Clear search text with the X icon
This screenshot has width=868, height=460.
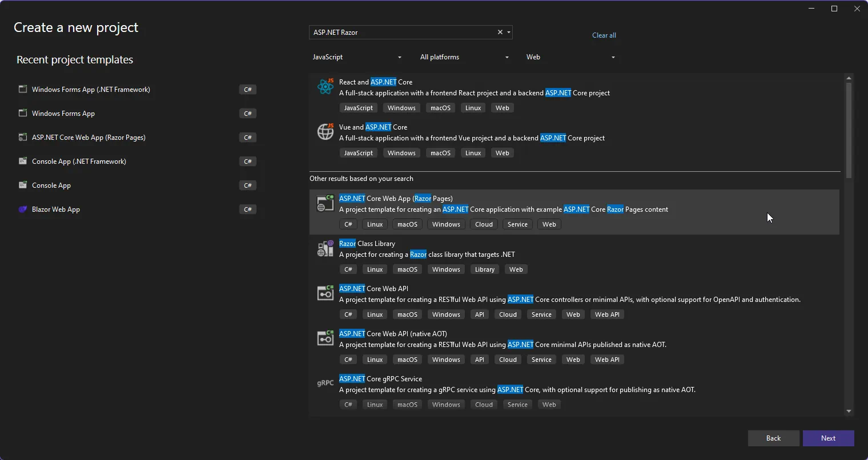point(500,33)
